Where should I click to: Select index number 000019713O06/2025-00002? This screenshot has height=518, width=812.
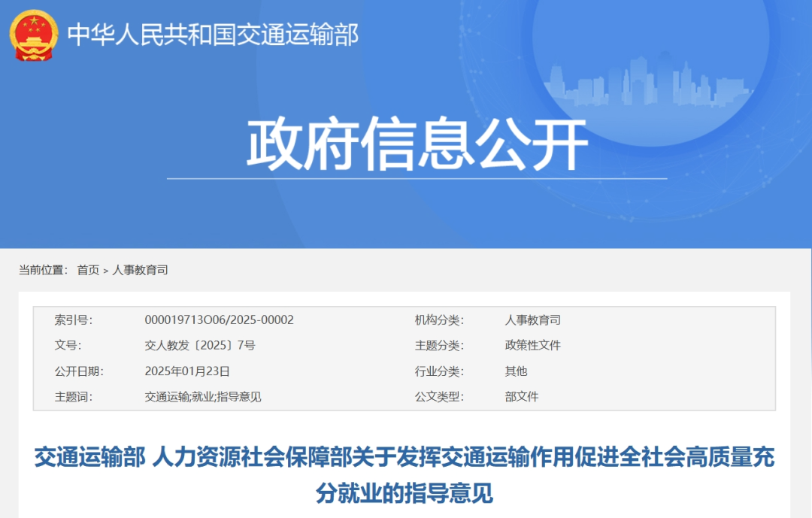coord(219,320)
